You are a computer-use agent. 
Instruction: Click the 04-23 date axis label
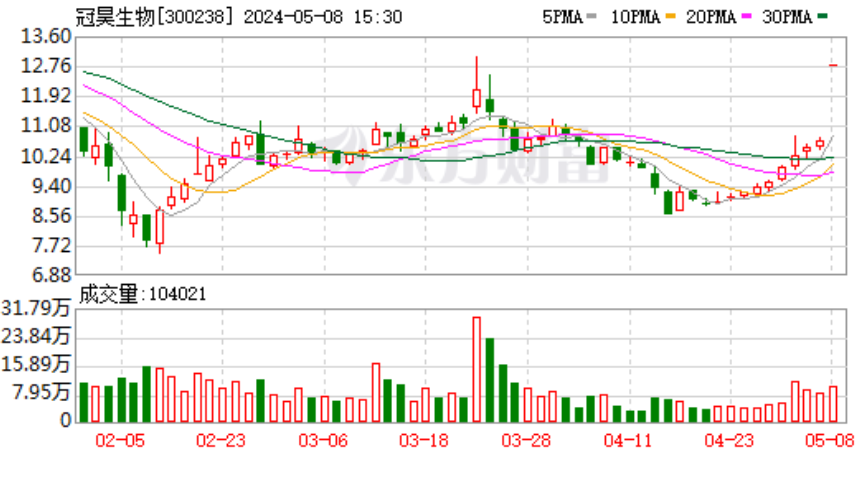729,440
